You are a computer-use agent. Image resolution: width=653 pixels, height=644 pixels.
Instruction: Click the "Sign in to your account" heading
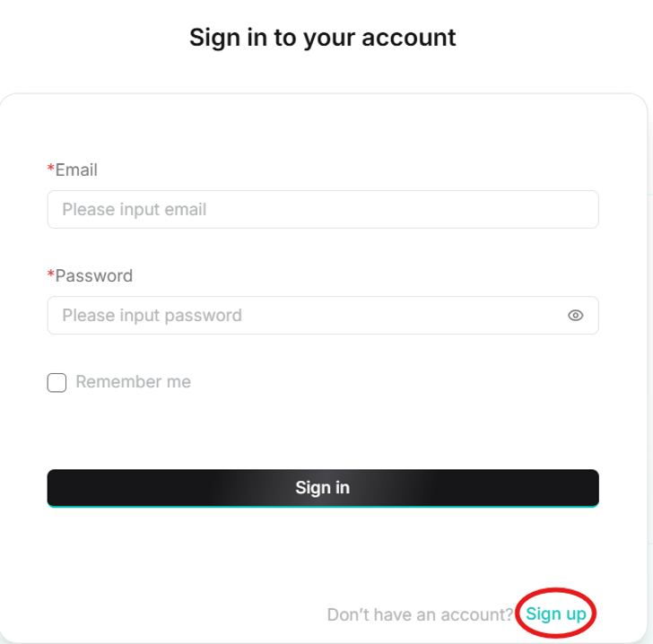coord(323,38)
